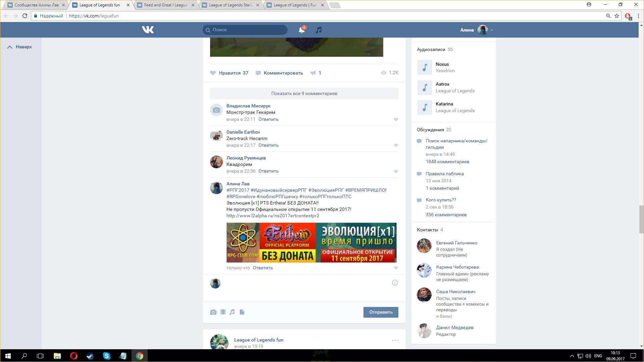Open Поиск напарника/команды discussion

tap(456, 144)
